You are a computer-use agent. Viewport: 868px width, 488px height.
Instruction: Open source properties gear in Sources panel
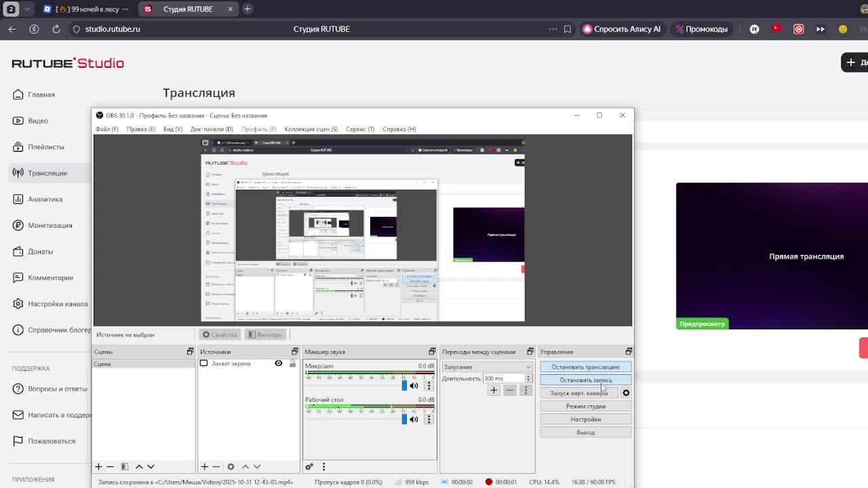coord(231,466)
